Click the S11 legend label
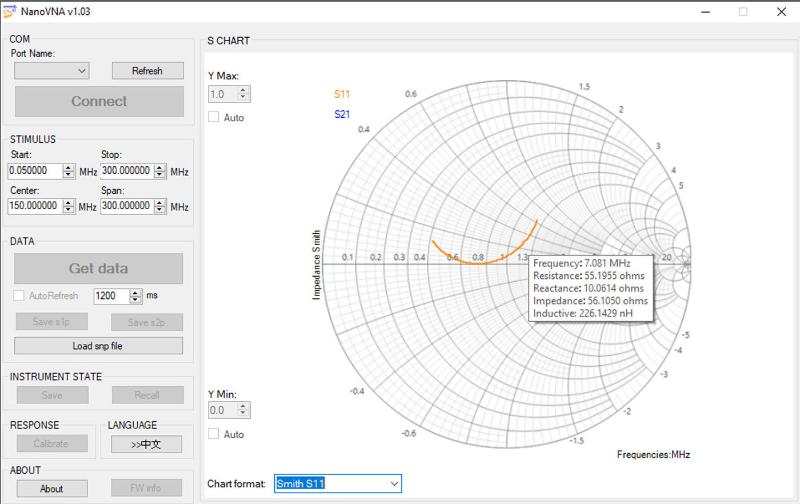 coord(342,95)
